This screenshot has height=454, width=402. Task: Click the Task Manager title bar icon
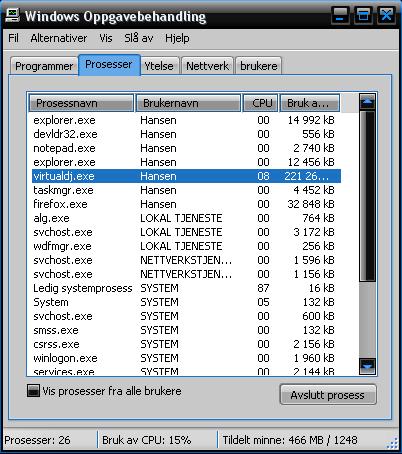tap(12, 15)
